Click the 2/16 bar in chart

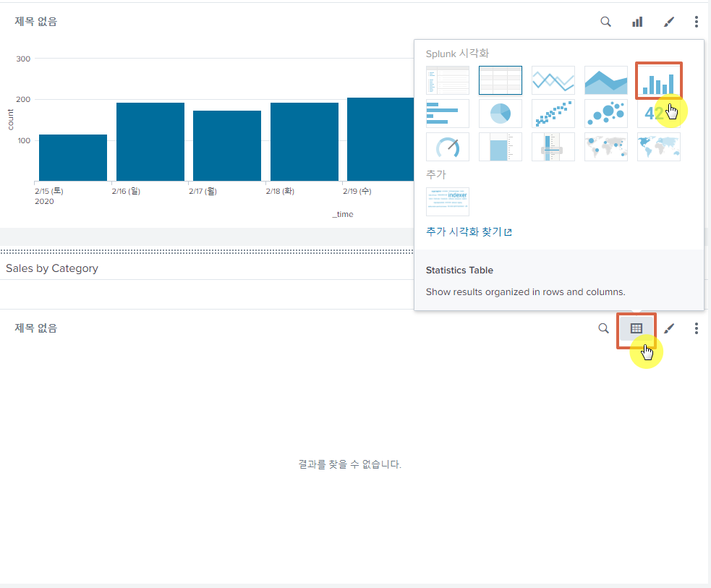pos(150,142)
